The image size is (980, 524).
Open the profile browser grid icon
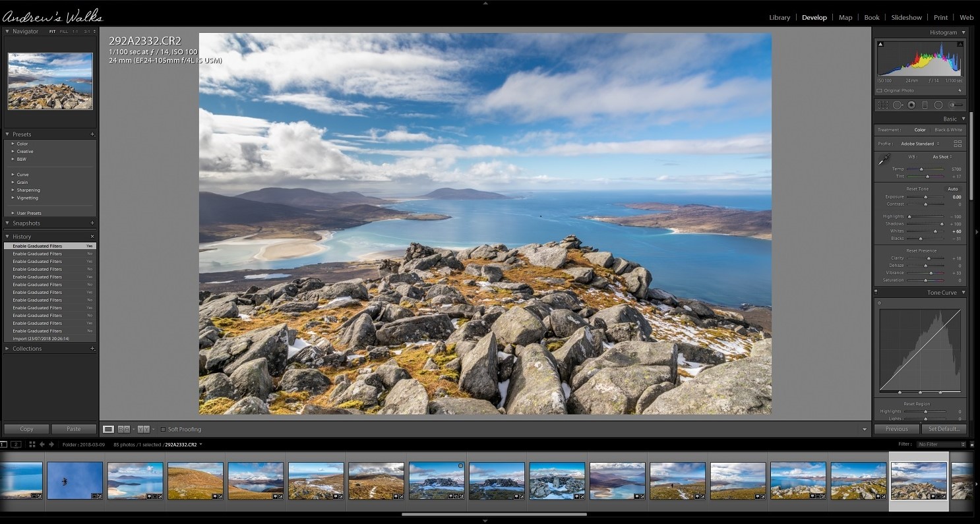(x=958, y=144)
